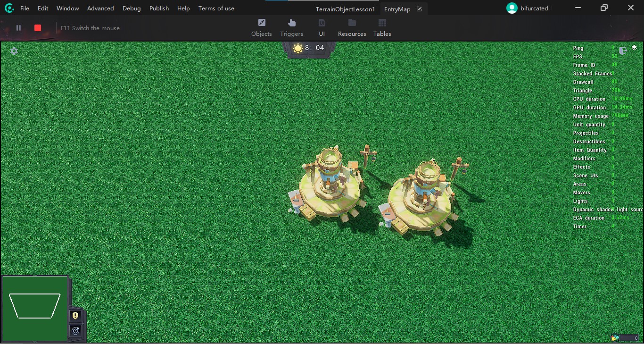Click the Stacked Frames stat label
The width and height of the screenshot is (644, 344).
tap(593, 74)
